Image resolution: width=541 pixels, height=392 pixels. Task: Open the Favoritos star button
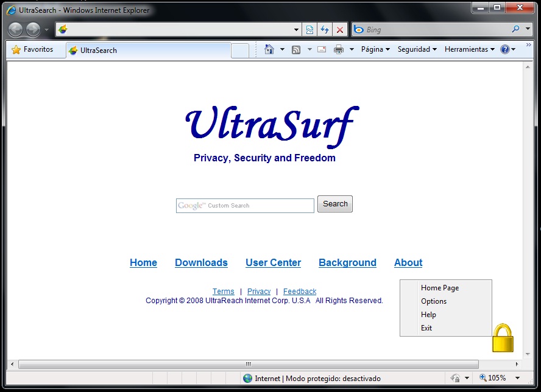coord(32,49)
